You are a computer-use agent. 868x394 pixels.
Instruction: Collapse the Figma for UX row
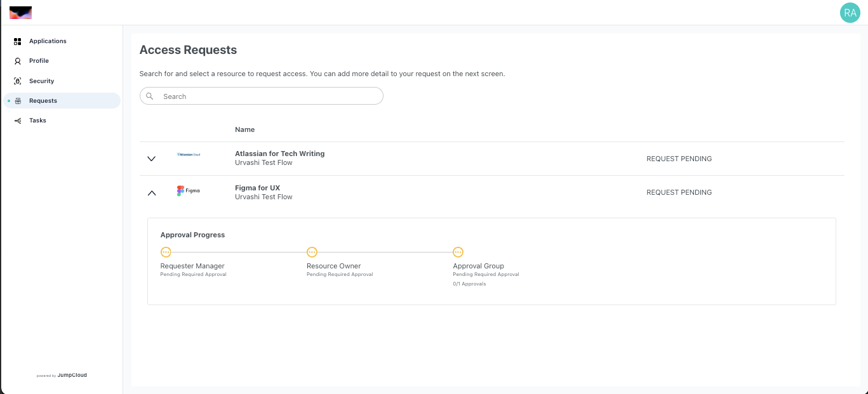pyautogui.click(x=151, y=193)
